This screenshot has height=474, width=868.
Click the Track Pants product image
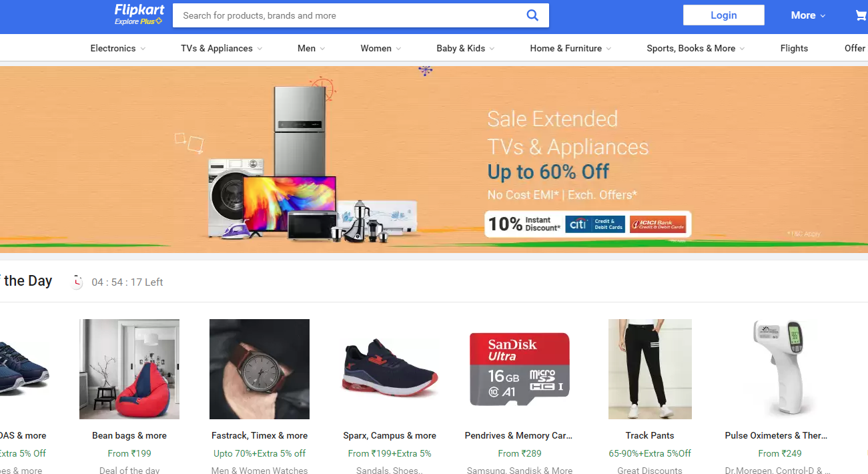point(650,369)
